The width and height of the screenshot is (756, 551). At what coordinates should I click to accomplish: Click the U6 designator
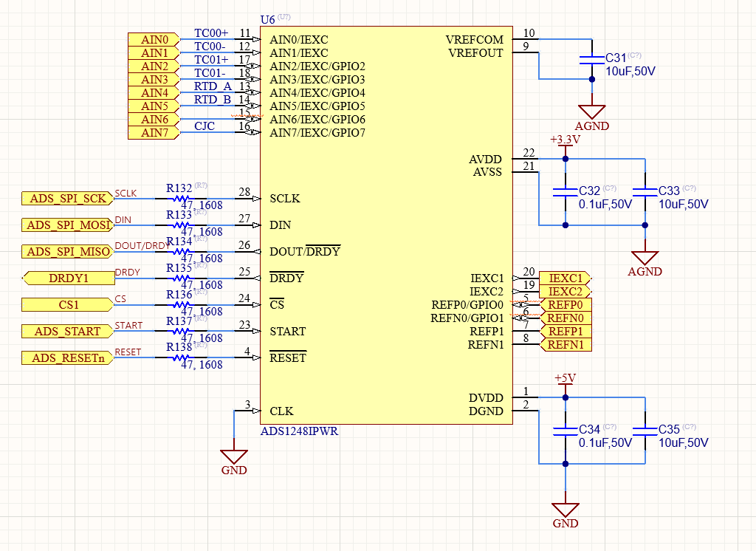point(267,20)
